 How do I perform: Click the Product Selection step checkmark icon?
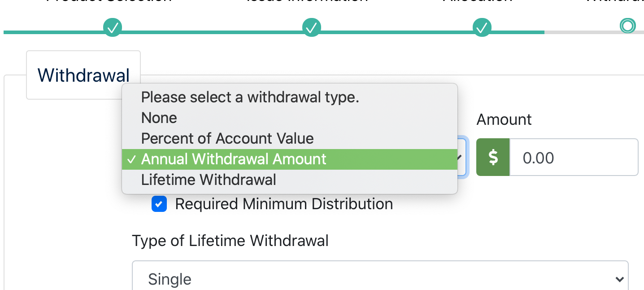pyautogui.click(x=113, y=27)
